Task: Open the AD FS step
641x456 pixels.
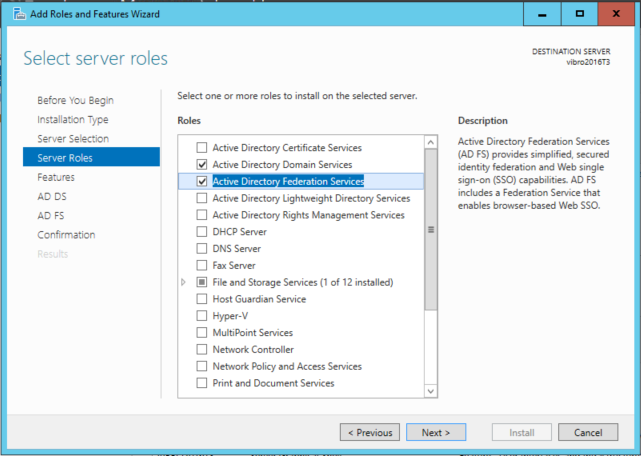Action: point(51,216)
